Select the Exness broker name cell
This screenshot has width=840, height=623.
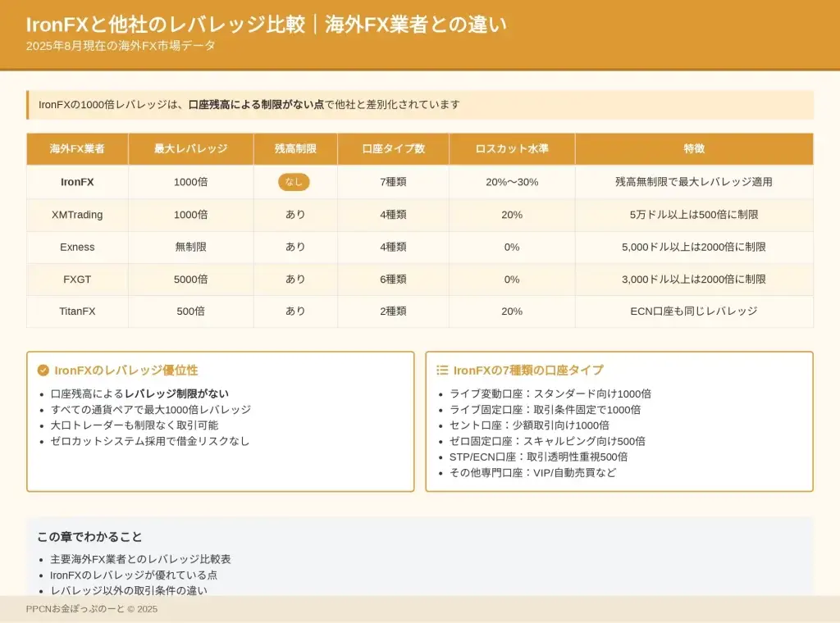[x=77, y=247]
